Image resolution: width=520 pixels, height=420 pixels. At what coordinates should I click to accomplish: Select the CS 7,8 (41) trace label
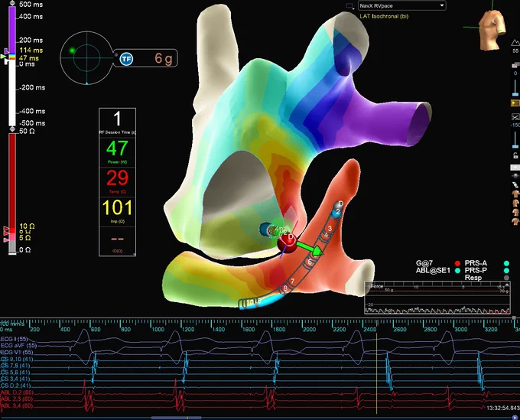[x=15, y=366]
